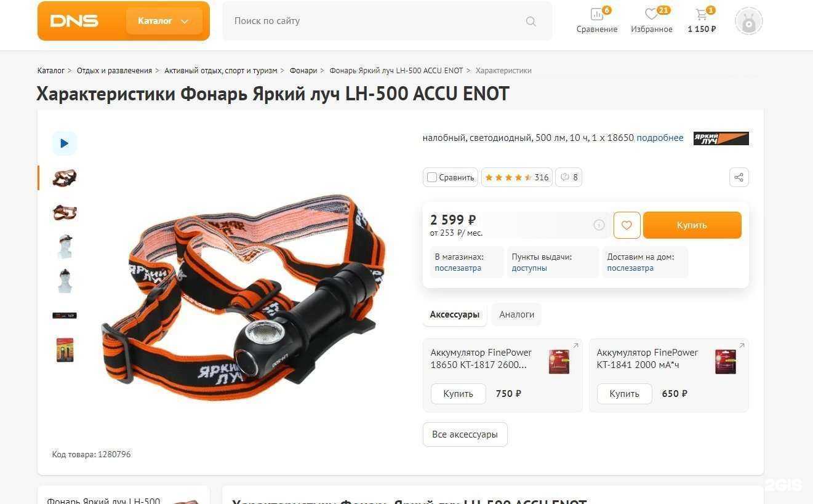Open the 316 star rating reviews
The height and width of the screenshot is (504, 813).
coord(516,177)
